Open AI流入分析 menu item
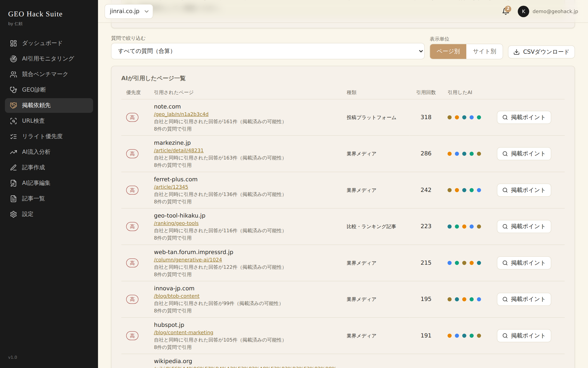 [49, 152]
